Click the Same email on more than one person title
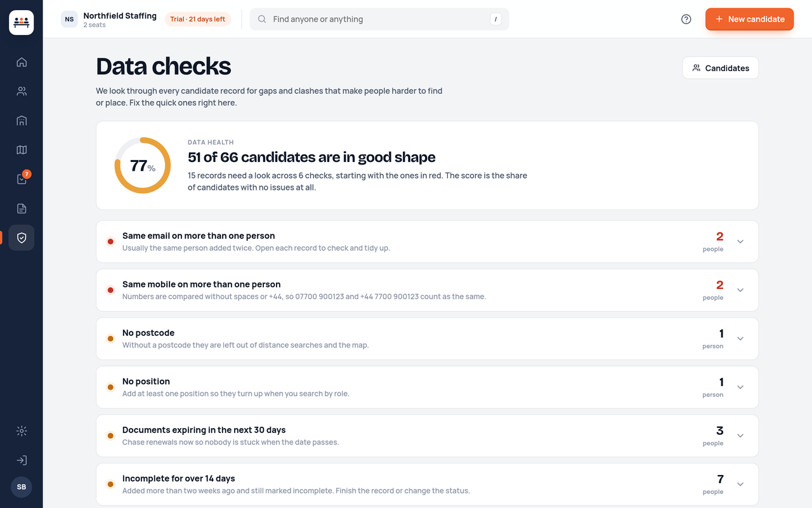The height and width of the screenshot is (508, 812). [199, 236]
